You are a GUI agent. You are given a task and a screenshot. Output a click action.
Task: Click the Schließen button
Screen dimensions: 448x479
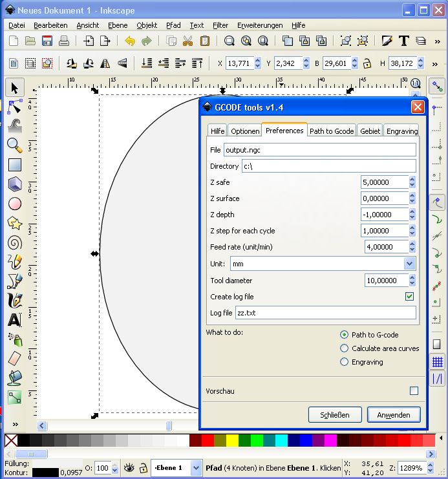tap(335, 415)
